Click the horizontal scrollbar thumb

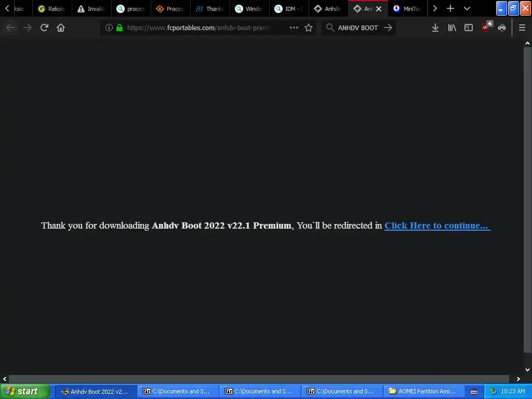[x=259, y=379]
